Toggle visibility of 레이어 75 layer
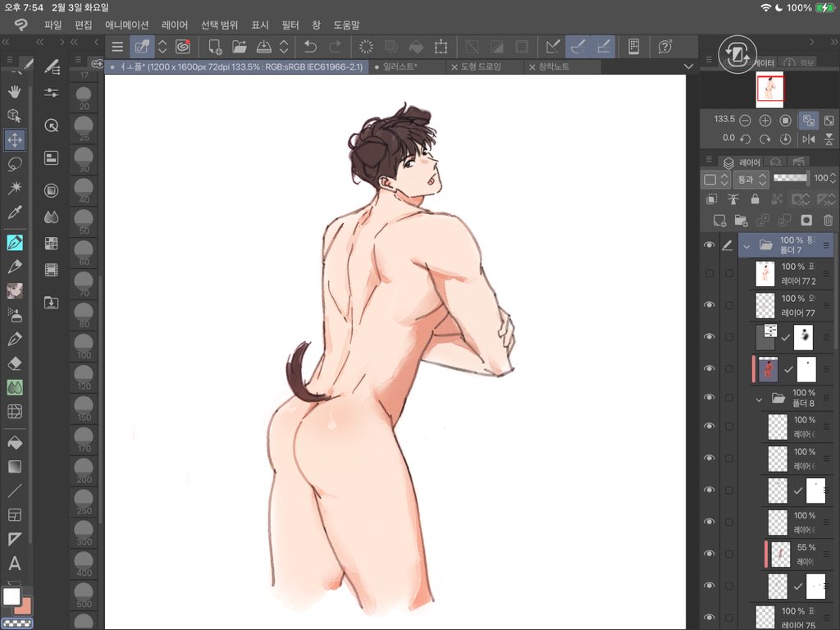Screen dimensions: 840x630 (x=710, y=617)
